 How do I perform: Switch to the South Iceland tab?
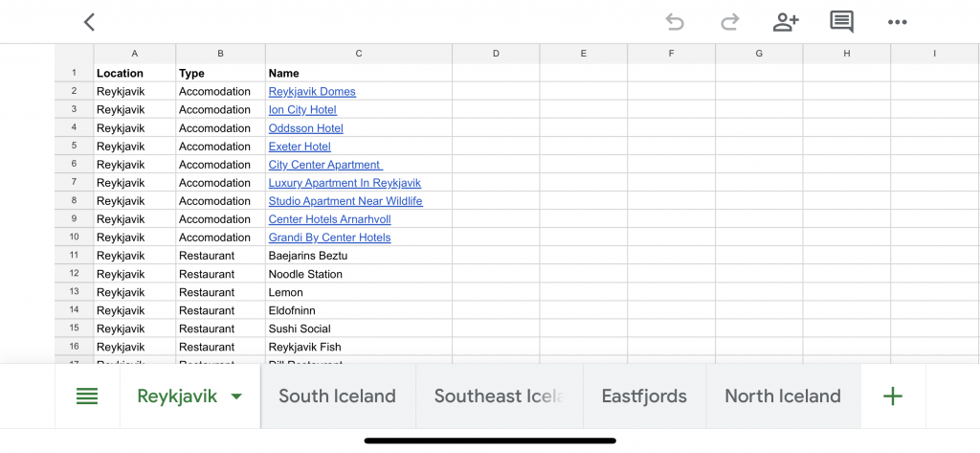[x=338, y=396]
